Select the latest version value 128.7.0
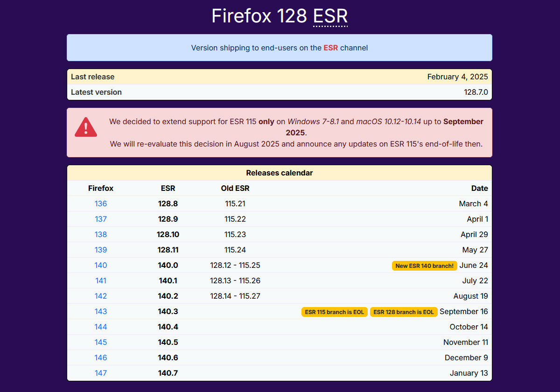Viewport: 560px width, 392px height. [476, 92]
